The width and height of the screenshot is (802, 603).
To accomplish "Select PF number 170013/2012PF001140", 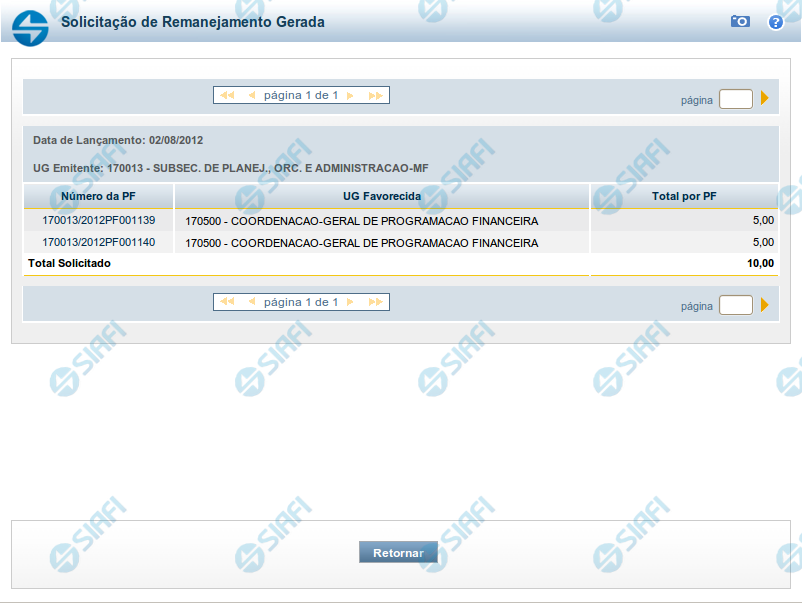I will (x=98, y=242).
